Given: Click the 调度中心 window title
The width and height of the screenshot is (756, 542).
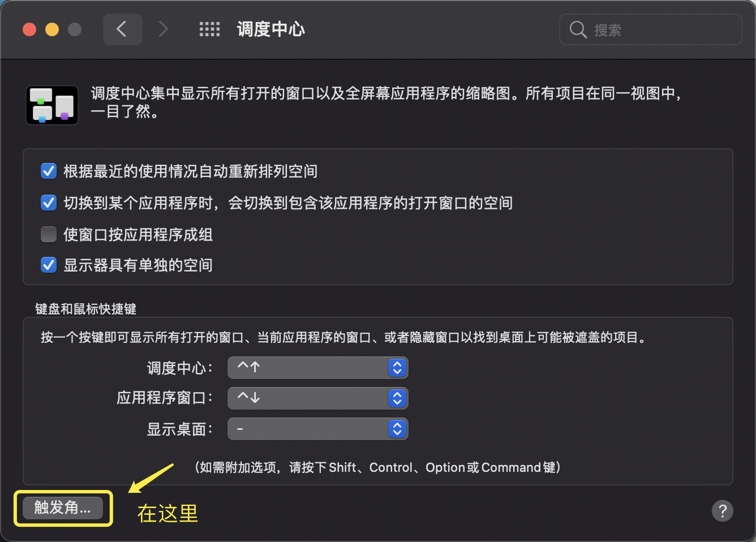Looking at the screenshot, I should (x=270, y=29).
